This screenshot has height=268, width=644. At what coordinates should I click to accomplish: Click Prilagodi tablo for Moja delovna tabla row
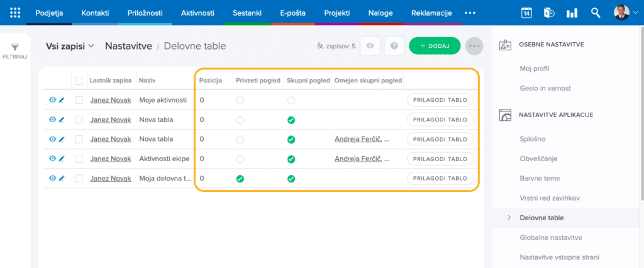(x=440, y=179)
